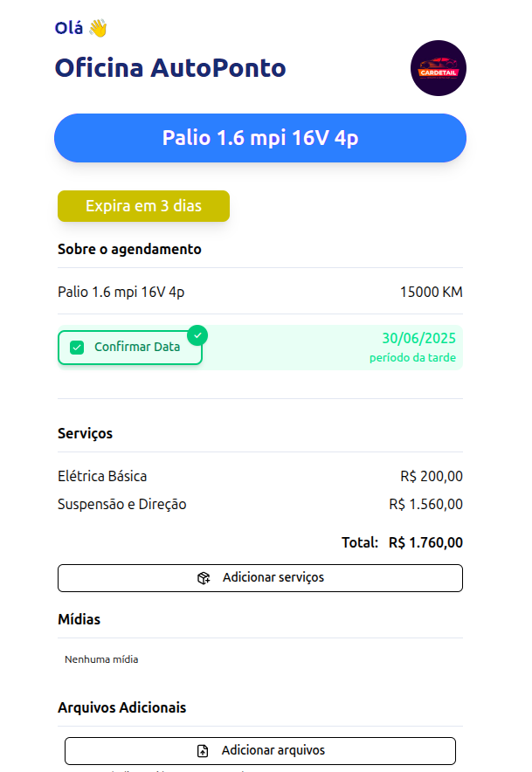Click the Adicionar arquivos button label
The height and width of the screenshot is (772, 532).
click(x=273, y=751)
